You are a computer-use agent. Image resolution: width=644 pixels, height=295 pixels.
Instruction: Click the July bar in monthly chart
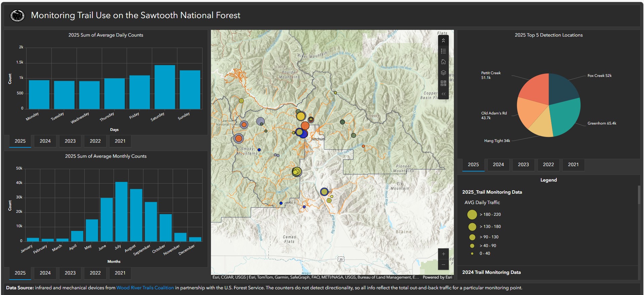tap(121, 211)
